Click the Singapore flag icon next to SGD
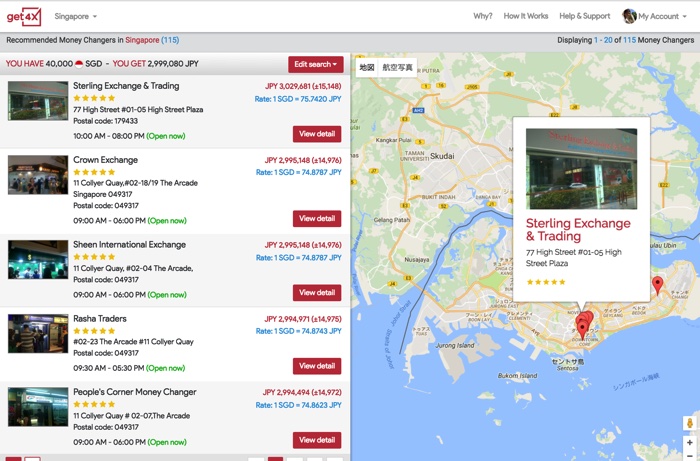700x461 pixels. pos(79,64)
